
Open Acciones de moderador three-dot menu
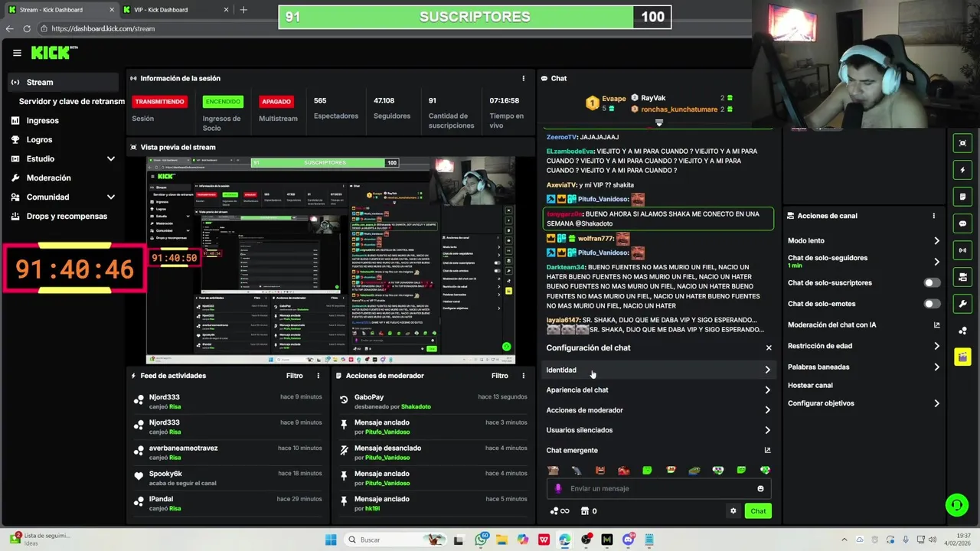point(524,376)
